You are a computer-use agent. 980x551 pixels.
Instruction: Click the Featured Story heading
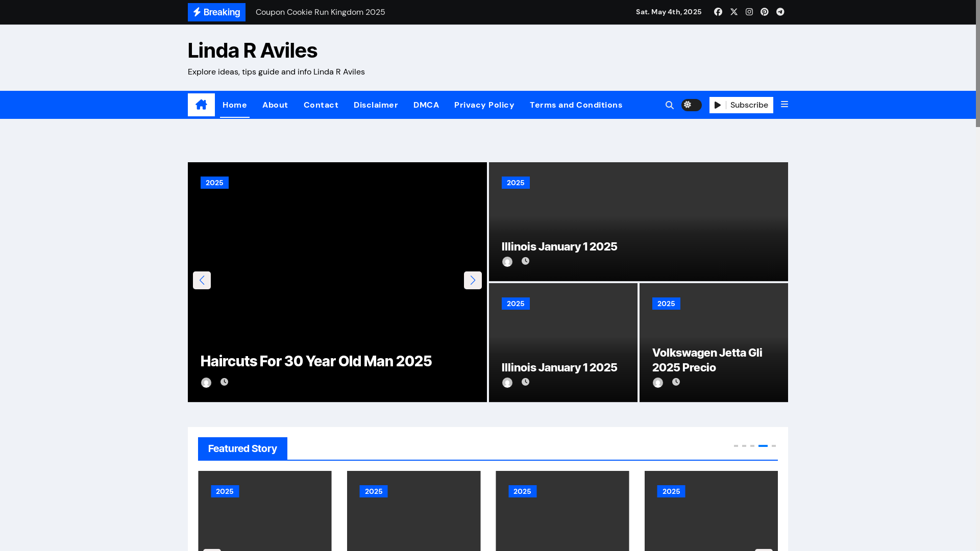[242, 448]
